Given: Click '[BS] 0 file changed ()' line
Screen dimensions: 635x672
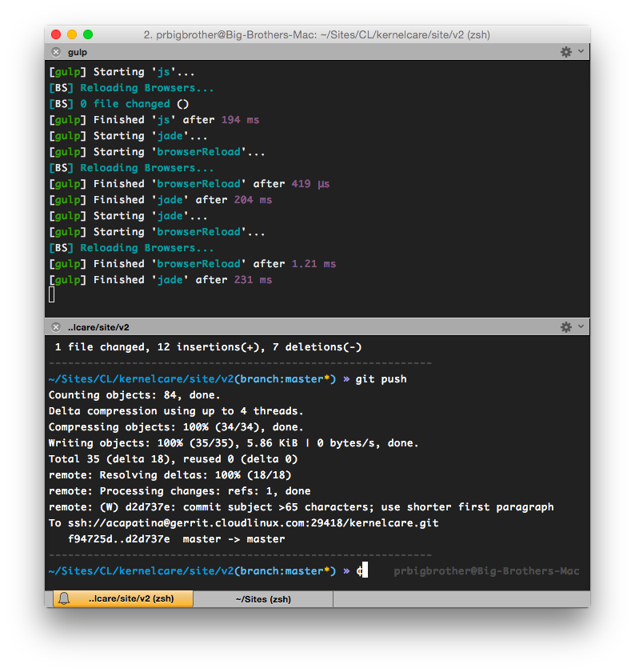Looking at the screenshot, I should (x=118, y=104).
